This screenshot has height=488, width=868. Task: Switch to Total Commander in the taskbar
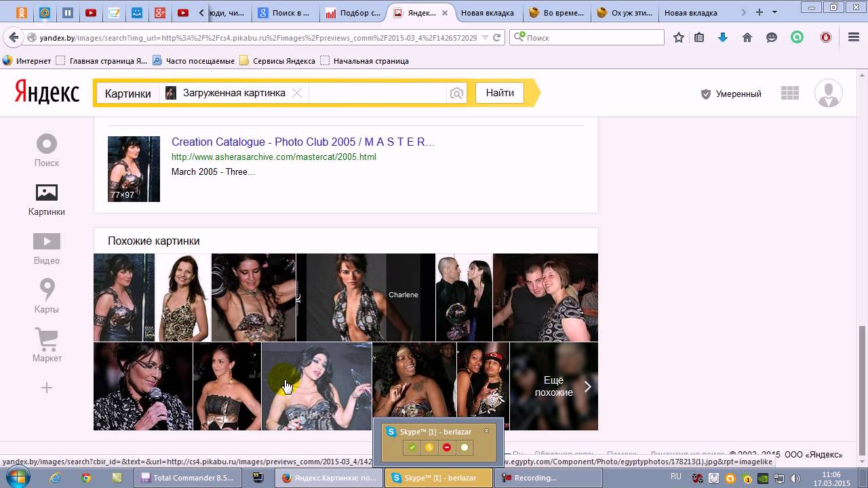pyautogui.click(x=188, y=478)
